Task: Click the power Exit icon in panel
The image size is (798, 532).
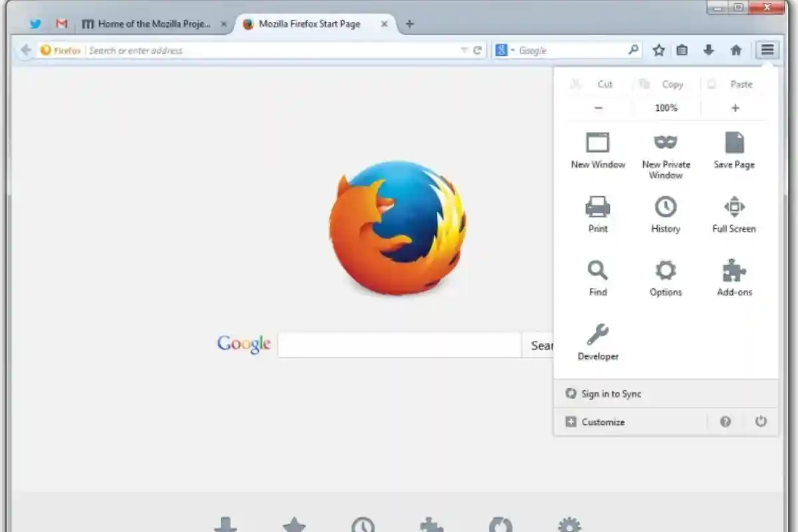Action: point(761,422)
